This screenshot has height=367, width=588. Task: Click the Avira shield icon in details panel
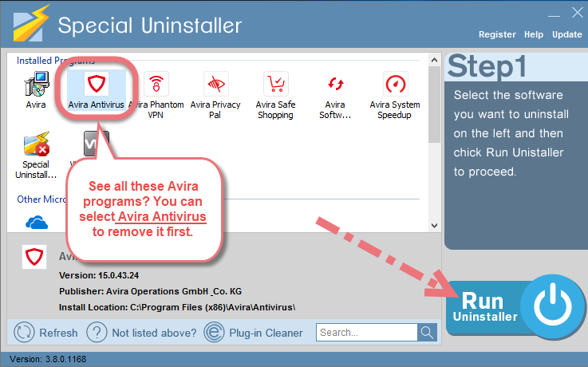(34, 257)
